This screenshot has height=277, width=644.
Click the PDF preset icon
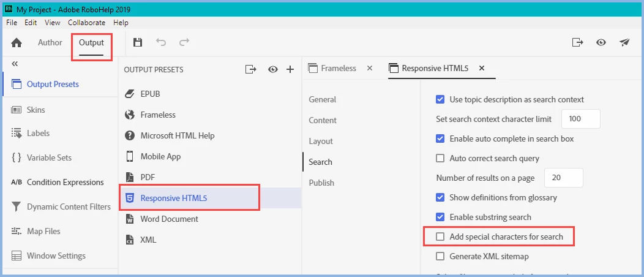click(130, 177)
